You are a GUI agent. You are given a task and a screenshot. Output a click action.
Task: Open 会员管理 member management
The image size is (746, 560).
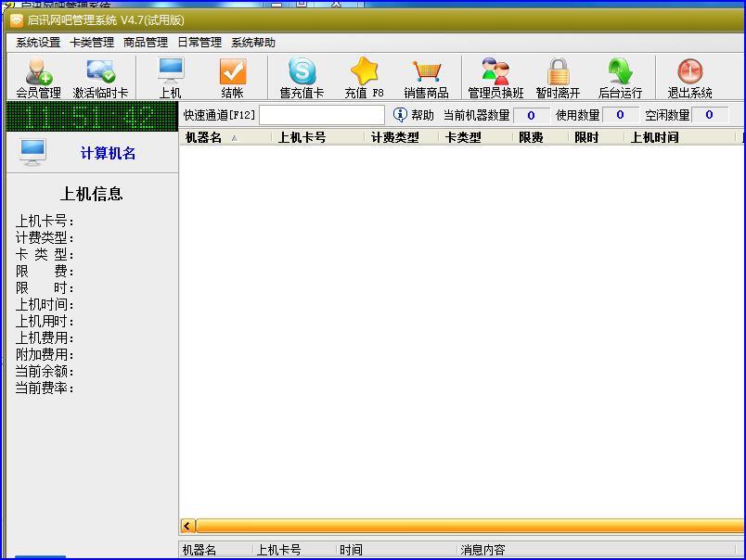pos(35,77)
